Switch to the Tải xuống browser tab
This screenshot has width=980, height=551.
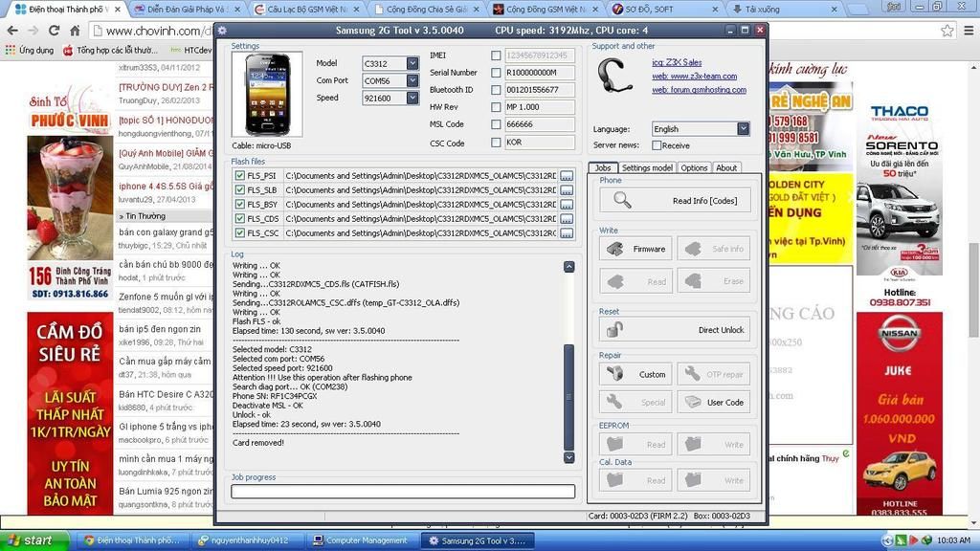click(785, 10)
